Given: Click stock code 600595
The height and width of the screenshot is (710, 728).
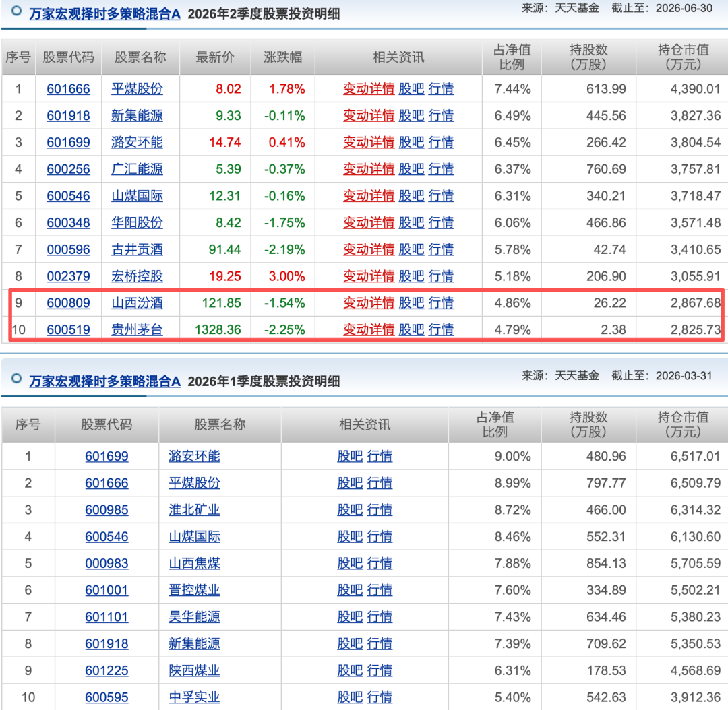Looking at the screenshot, I should click(x=107, y=697).
